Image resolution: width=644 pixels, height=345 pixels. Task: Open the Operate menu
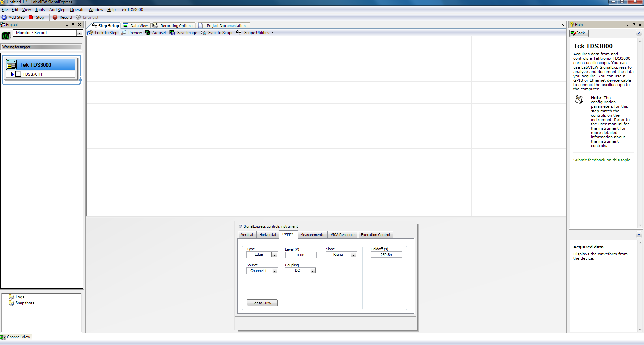[77, 10]
